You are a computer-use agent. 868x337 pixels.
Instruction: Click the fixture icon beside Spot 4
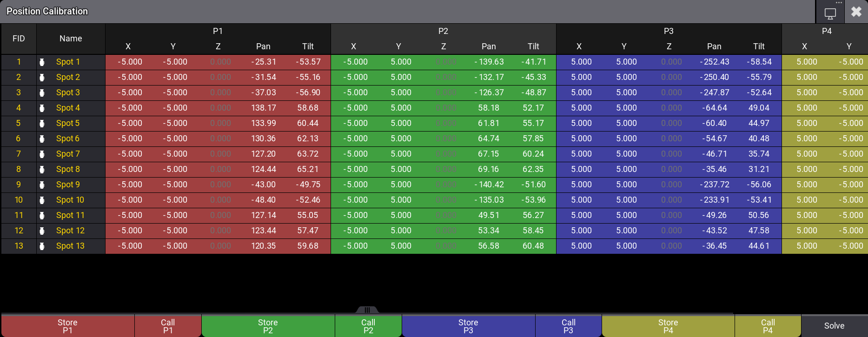[42, 108]
